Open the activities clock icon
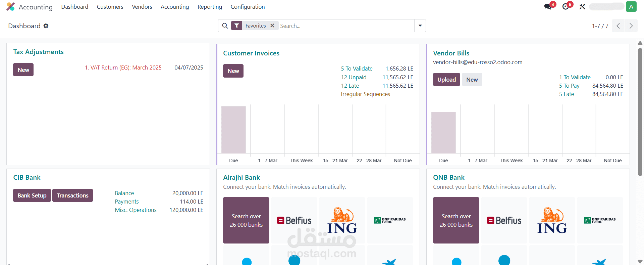Screen dimensions: 644x265 point(566,7)
